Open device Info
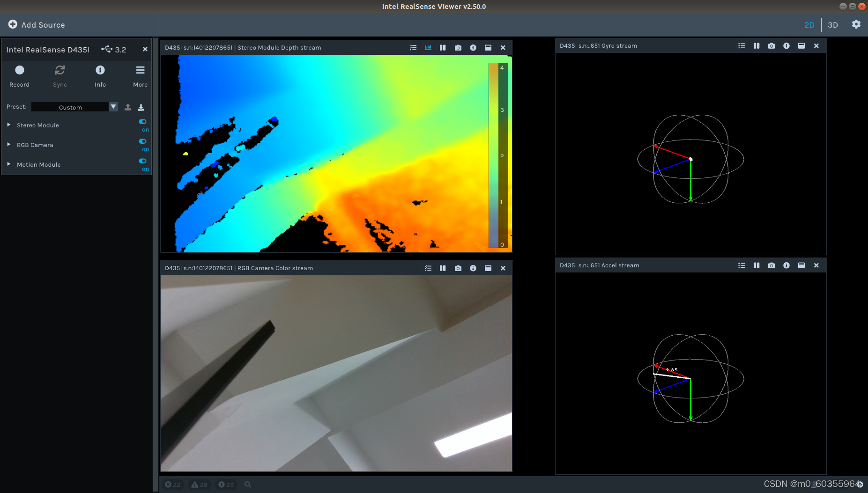This screenshot has height=493, width=868. pyautogui.click(x=100, y=76)
